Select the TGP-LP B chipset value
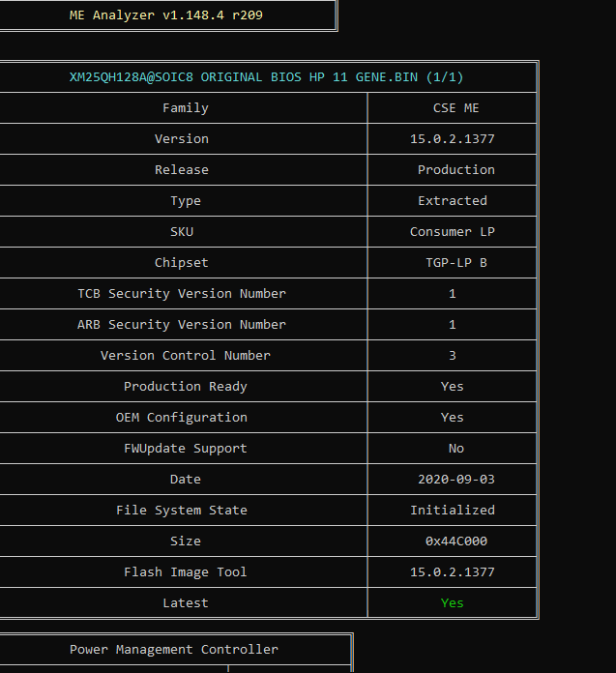The image size is (616, 673). 455,263
